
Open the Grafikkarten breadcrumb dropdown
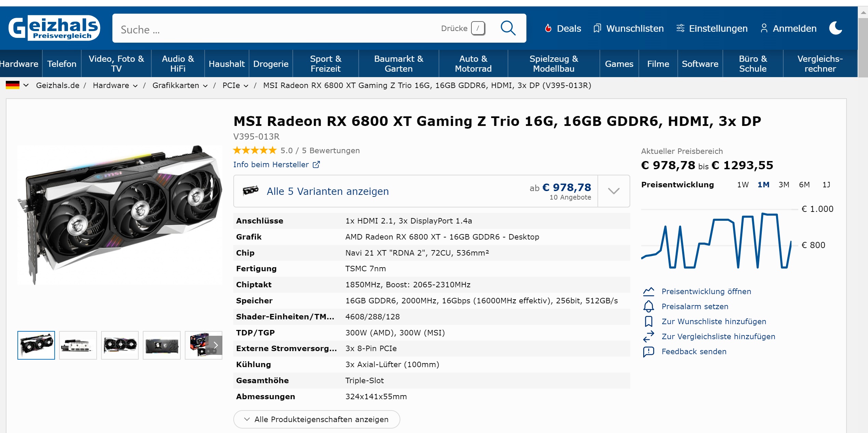coord(205,86)
